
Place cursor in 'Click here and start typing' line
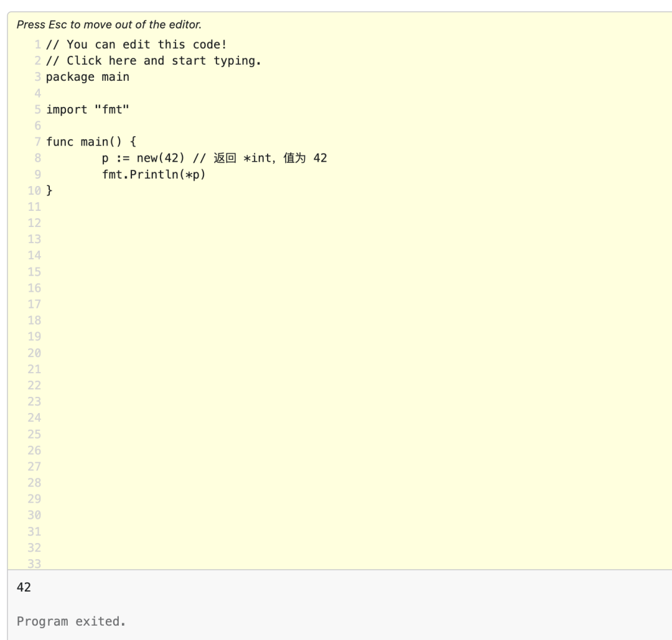click(154, 61)
